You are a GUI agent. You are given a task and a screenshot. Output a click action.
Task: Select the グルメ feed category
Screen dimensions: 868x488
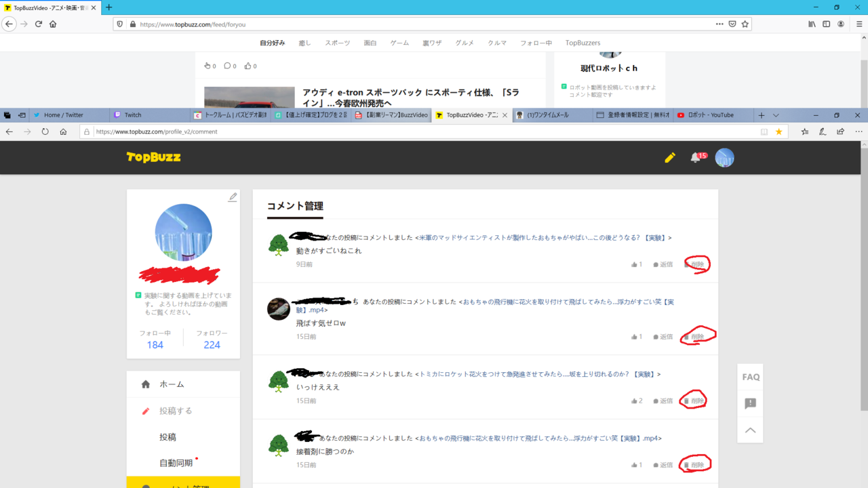pyautogui.click(x=465, y=43)
